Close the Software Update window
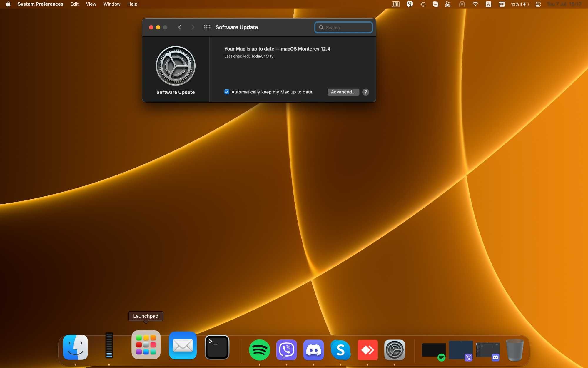 point(151,27)
